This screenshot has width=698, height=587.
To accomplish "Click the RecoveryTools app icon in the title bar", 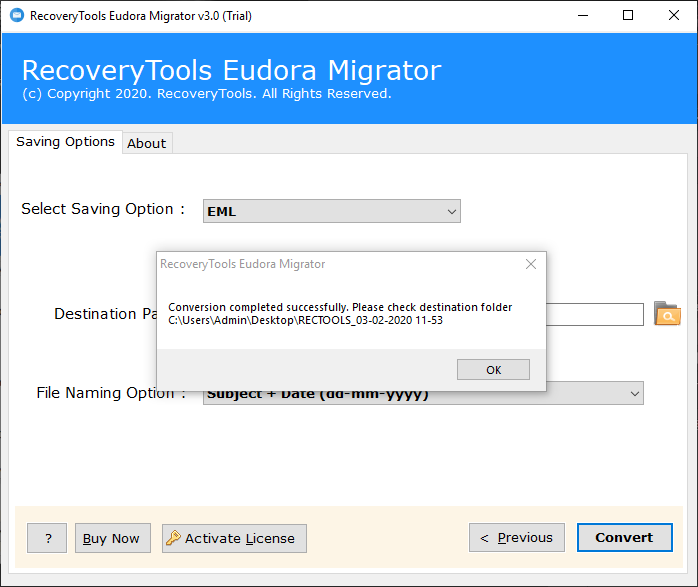I will 17,16.
